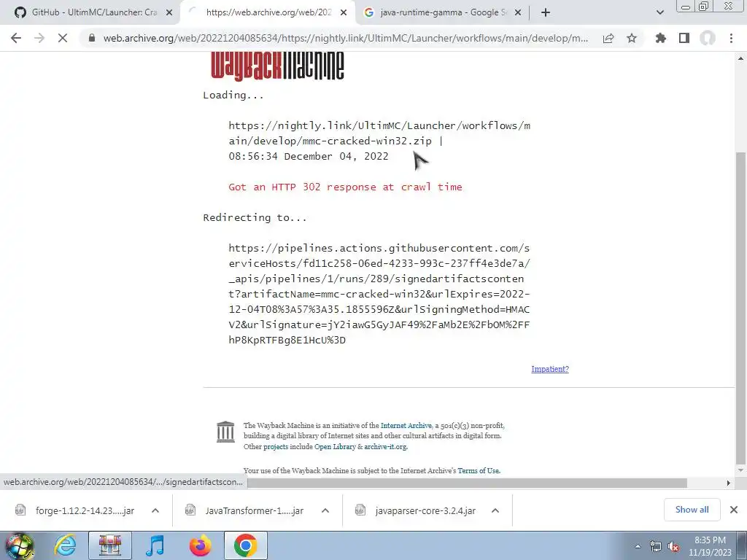Viewport: 747px width, 560px height.
Task: Open the Extensions puzzle icon
Action: click(x=661, y=38)
